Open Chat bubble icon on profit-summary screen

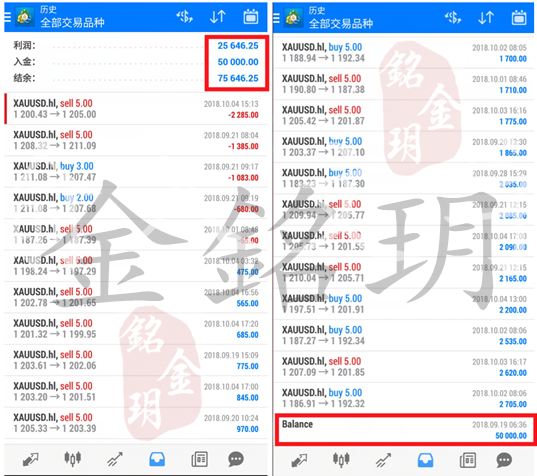click(236, 459)
